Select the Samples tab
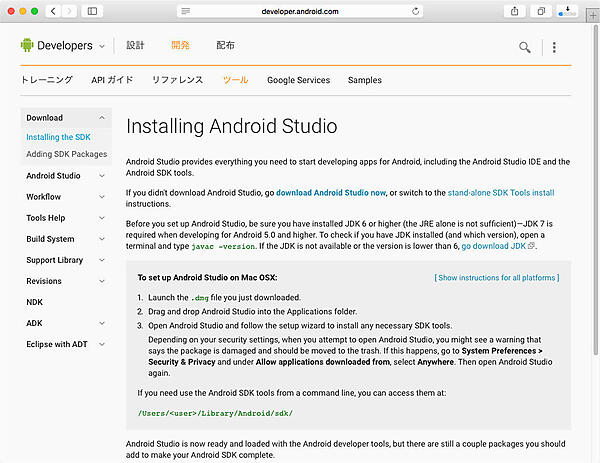The height and width of the screenshot is (463, 600). pos(364,80)
